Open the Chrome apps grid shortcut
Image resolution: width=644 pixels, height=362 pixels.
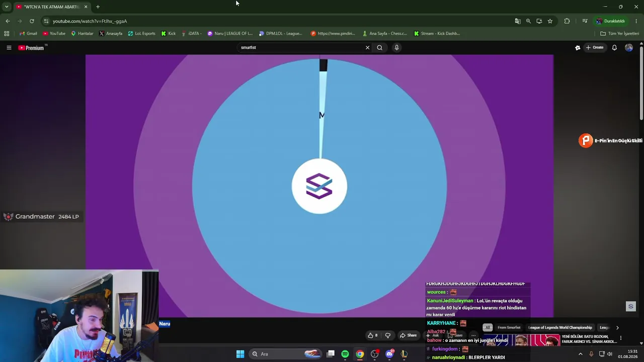[x=7, y=34]
